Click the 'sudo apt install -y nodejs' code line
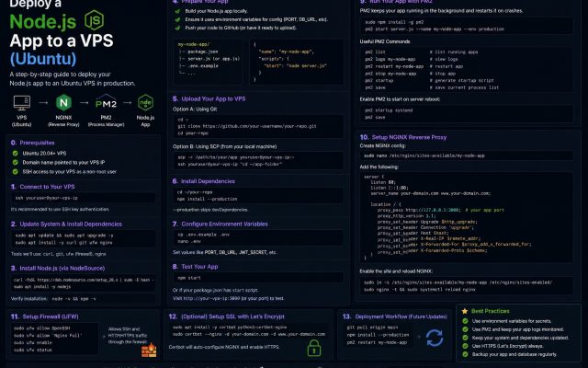This screenshot has width=588, height=368. (42, 286)
